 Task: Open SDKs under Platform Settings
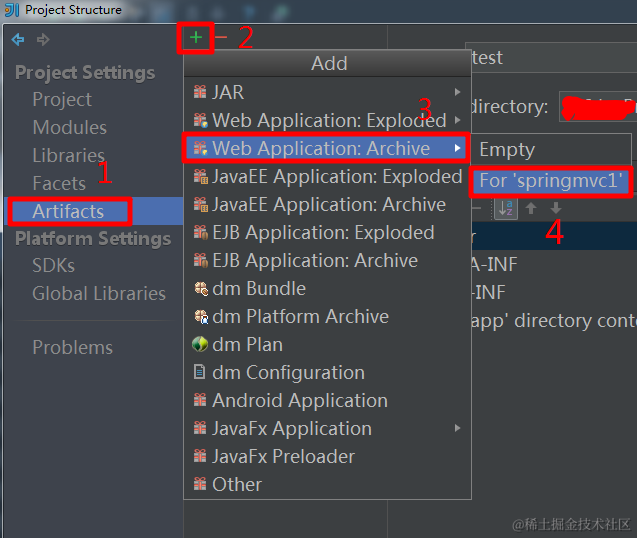(x=54, y=266)
